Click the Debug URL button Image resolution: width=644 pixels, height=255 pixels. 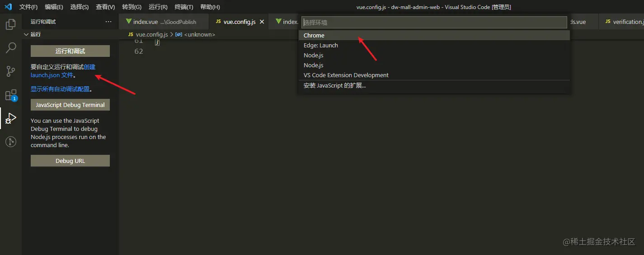coord(70,161)
